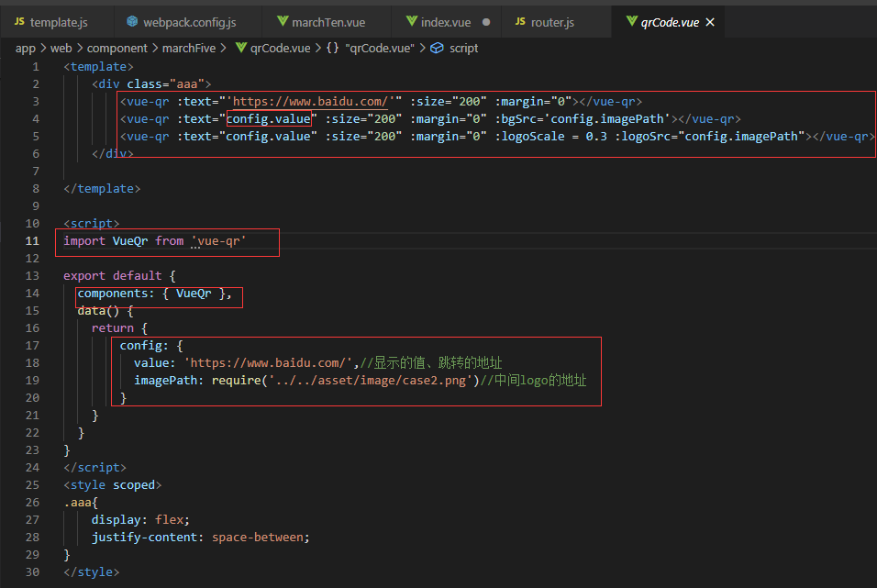Screen dimensions: 877x588
Task: Click the Vue icon in the breadcrumb bar
Action: pyautogui.click(x=241, y=48)
